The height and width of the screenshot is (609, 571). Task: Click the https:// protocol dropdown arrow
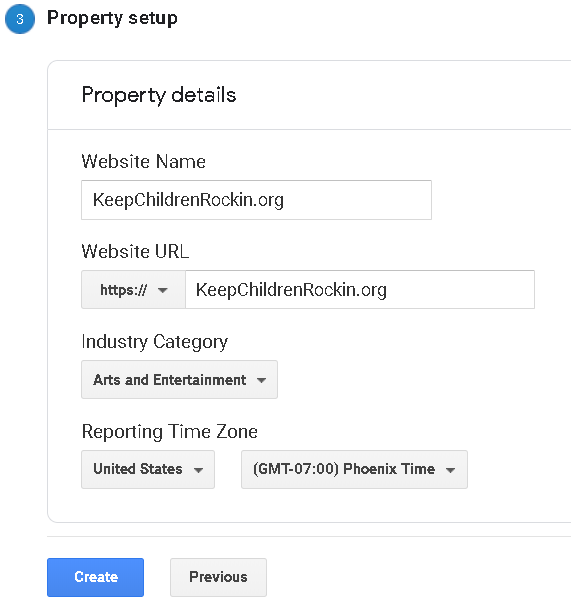coord(163,290)
